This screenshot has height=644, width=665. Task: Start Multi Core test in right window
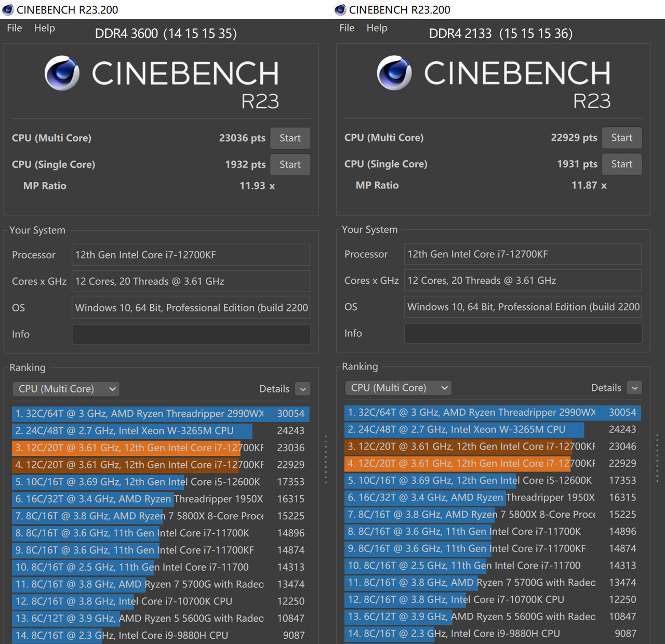(x=622, y=138)
